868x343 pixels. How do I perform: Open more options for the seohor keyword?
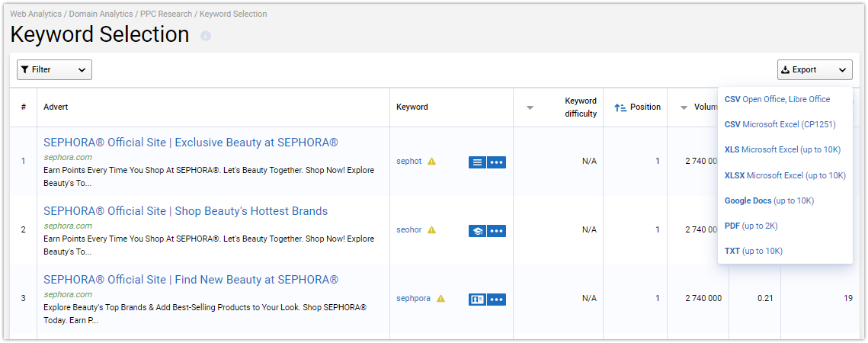tap(497, 231)
